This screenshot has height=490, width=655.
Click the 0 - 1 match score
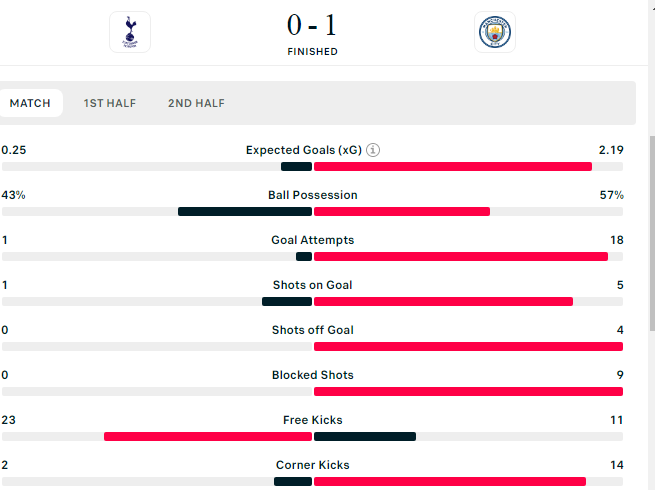pos(312,24)
